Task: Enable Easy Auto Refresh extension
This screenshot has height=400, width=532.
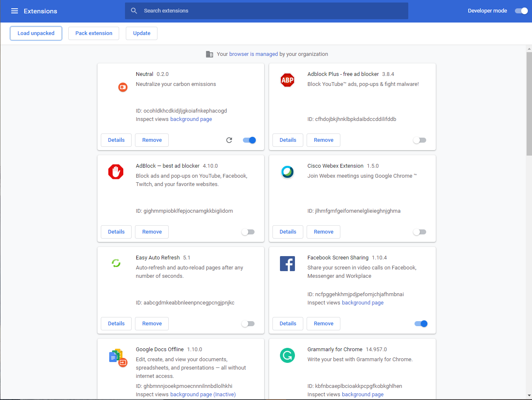Action: 248,324
